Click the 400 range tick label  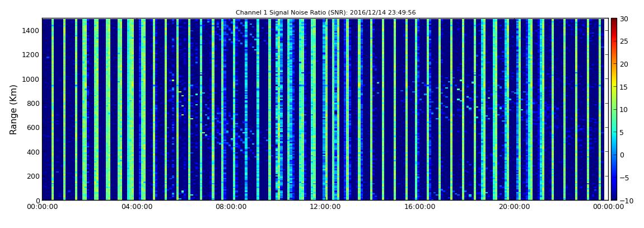(x=33, y=152)
